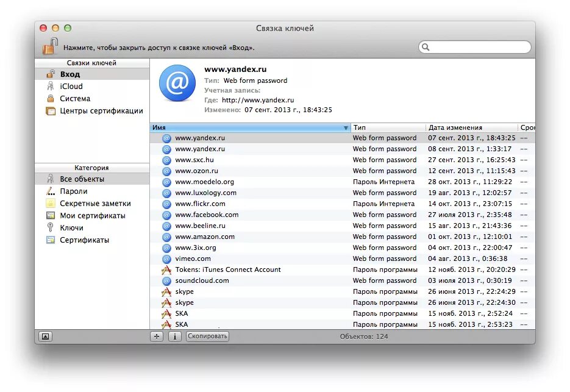
Task: Click the @ icon beside www.facebook.com
Action: click(x=166, y=215)
